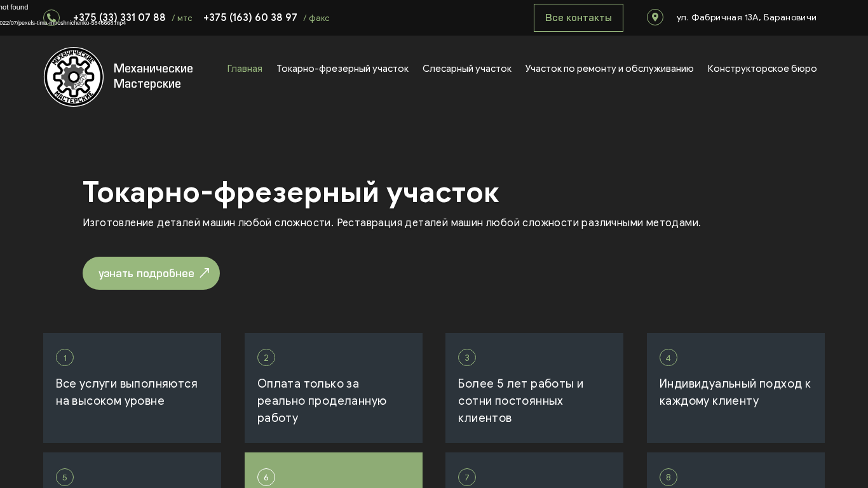
Task: Click the Механические Мастерские site title
Action: click(x=153, y=76)
